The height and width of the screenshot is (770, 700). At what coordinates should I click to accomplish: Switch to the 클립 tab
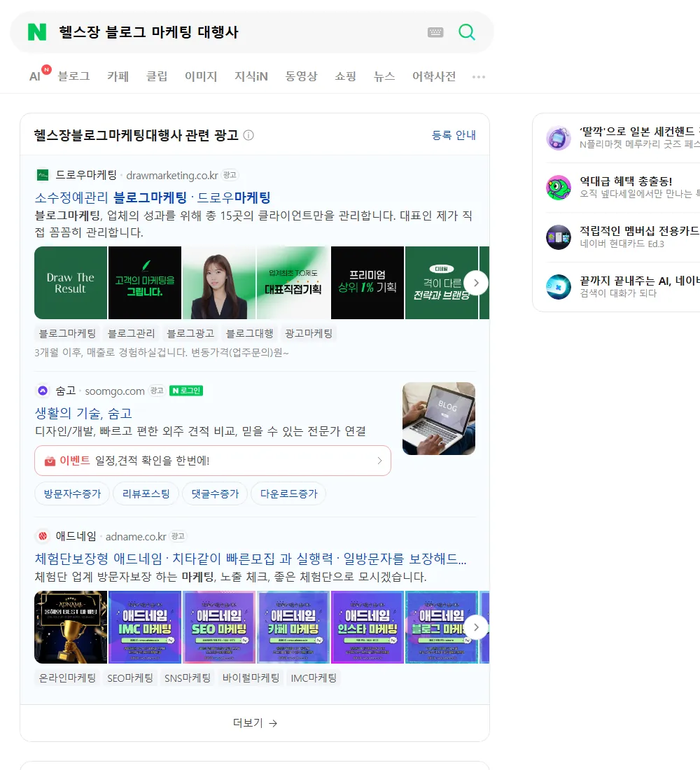click(x=157, y=76)
